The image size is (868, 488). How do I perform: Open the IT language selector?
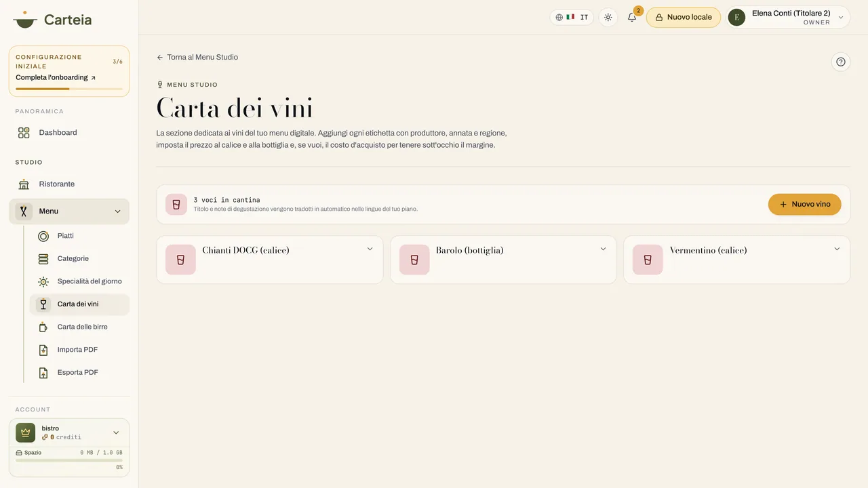pos(572,17)
